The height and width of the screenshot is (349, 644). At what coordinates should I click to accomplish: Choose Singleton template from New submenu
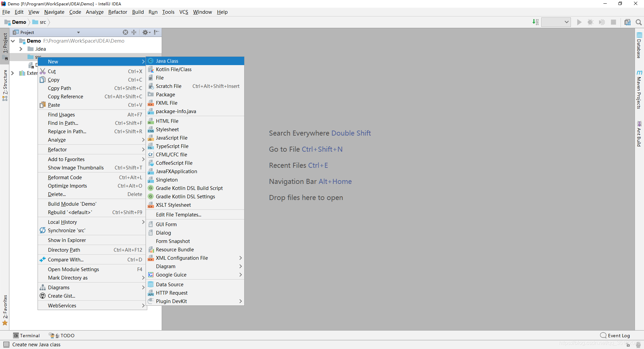[195, 180]
